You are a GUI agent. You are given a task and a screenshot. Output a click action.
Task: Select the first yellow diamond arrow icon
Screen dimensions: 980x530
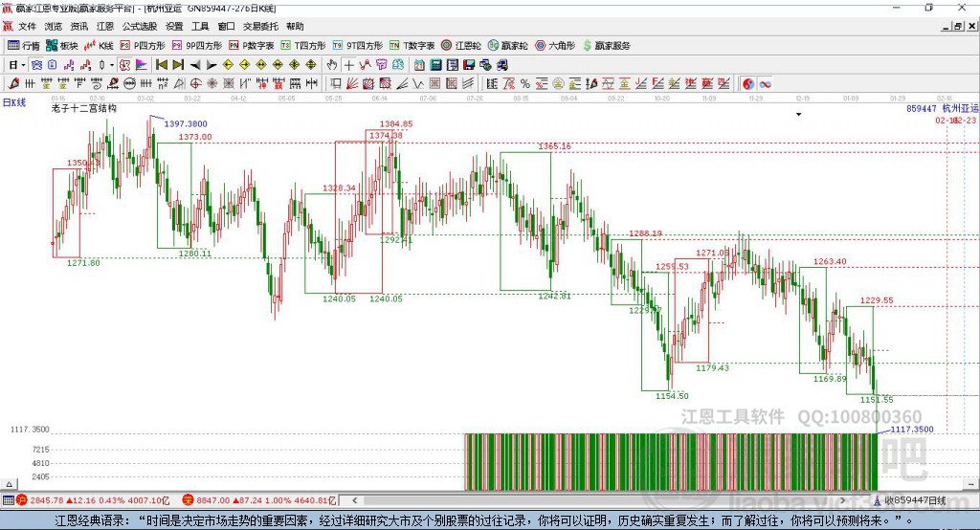pos(228,65)
